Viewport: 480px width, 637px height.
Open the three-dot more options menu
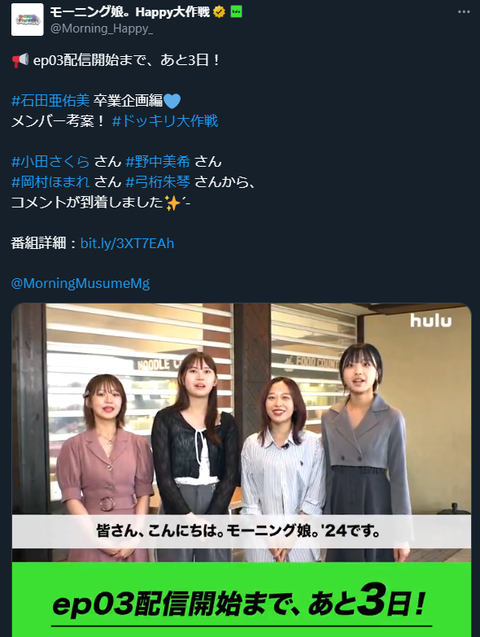(464, 12)
